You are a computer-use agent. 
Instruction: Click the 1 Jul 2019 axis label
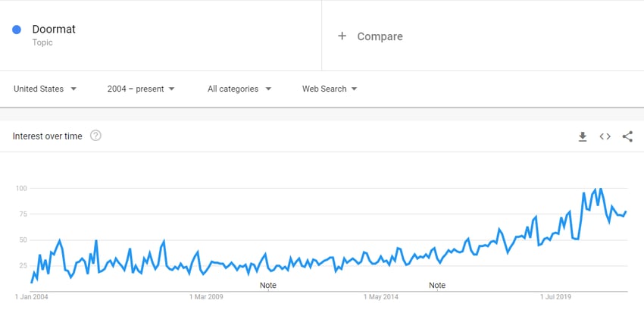[x=557, y=297]
